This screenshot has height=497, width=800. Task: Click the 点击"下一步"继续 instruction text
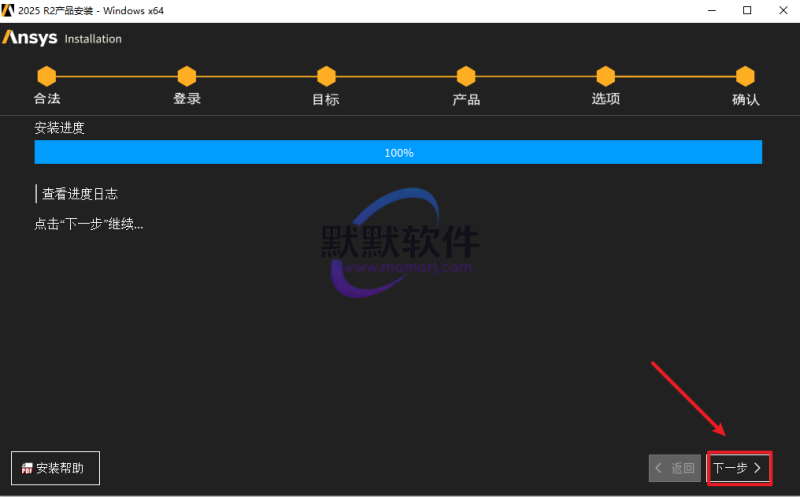88,224
